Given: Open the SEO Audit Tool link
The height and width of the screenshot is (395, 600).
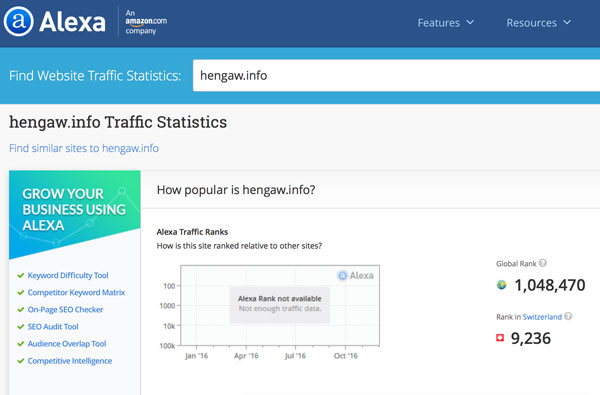Looking at the screenshot, I should click(53, 326).
